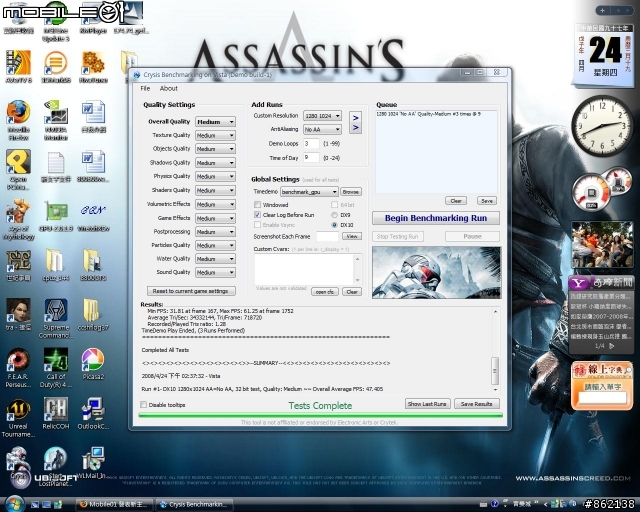
Task: Click the Demo Loops input field
Action: pyautogui.click(x=311, y=144)
